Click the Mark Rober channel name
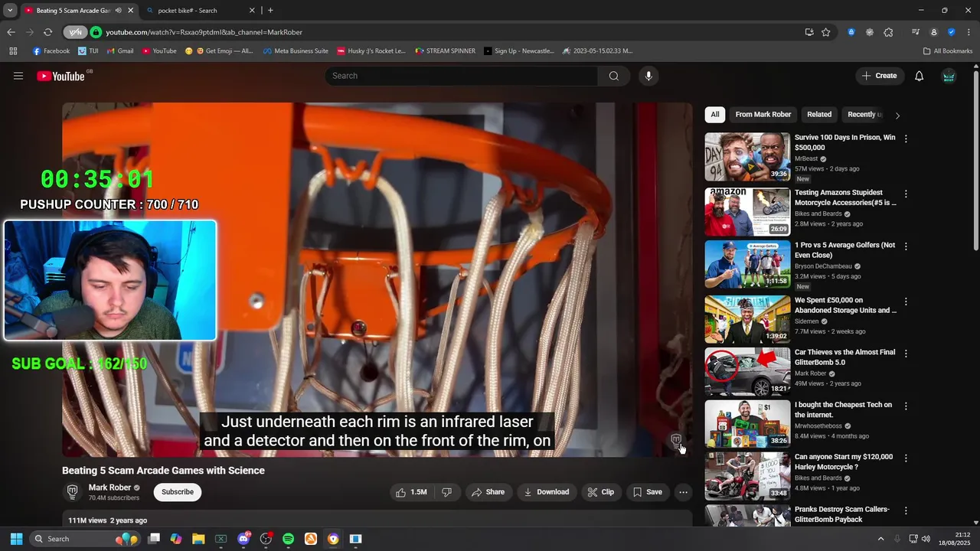This screenshot has height=551, width=980. (x=109, y=487)
